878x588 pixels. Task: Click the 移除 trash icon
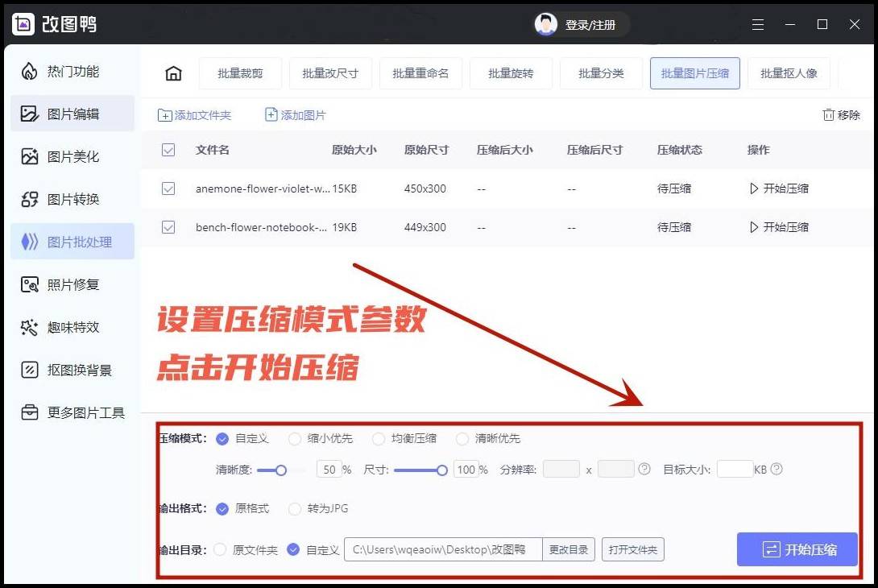pyautogui.click(x=829, y=114)
